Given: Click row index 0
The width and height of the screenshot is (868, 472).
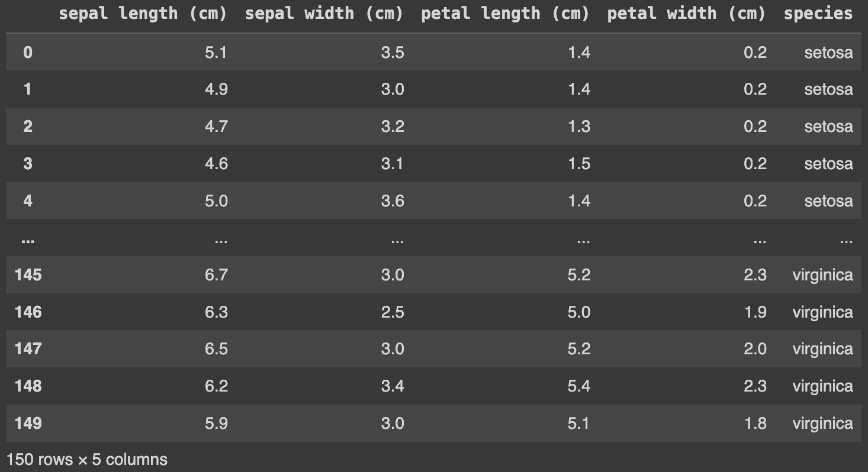Looking at the screenshot, I should [28, 53].
